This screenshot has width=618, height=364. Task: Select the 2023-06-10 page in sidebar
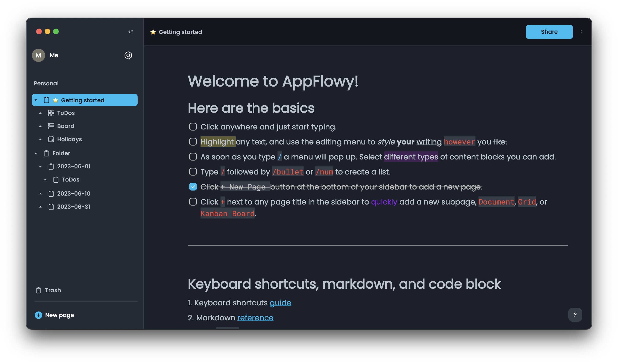pos(74,193)
